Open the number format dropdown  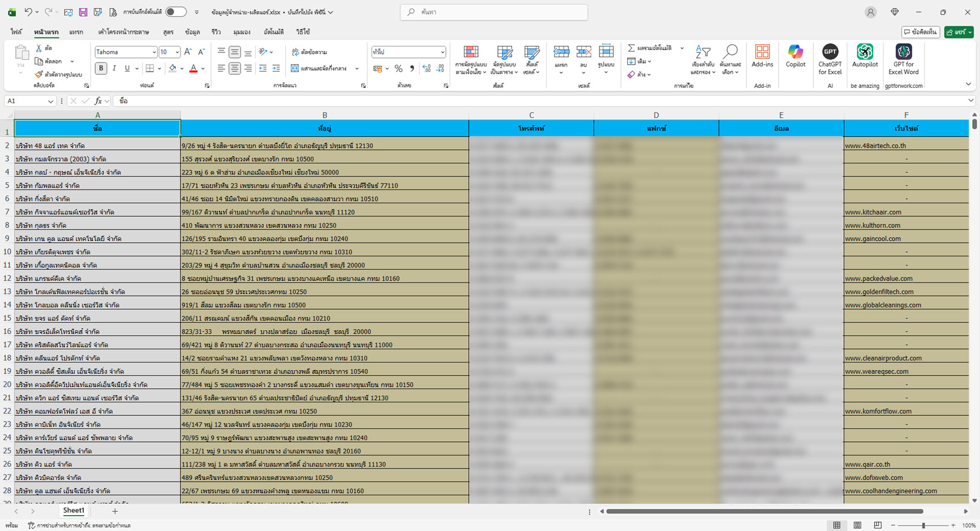click(442, 52)
